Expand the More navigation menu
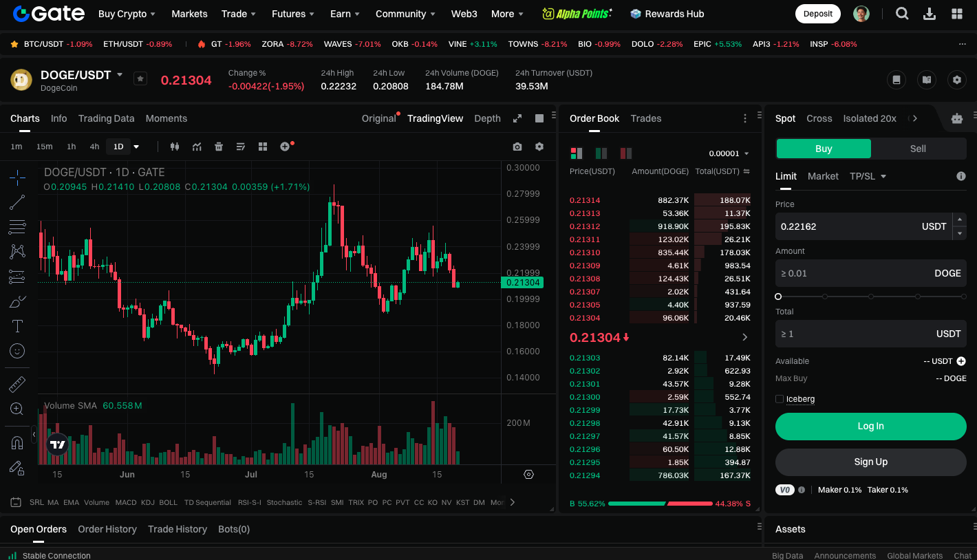 (x=507, y=14)
